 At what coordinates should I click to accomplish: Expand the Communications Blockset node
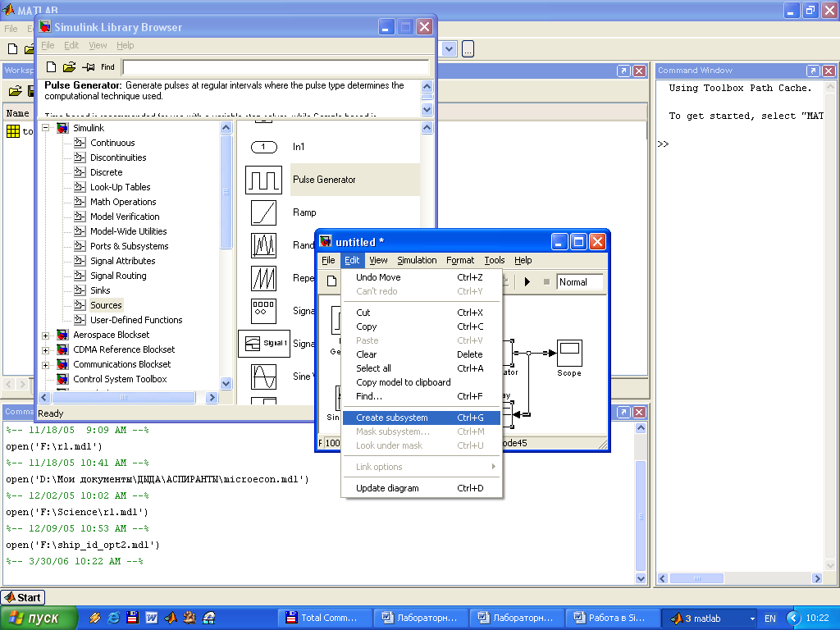[x=46, y=365]
